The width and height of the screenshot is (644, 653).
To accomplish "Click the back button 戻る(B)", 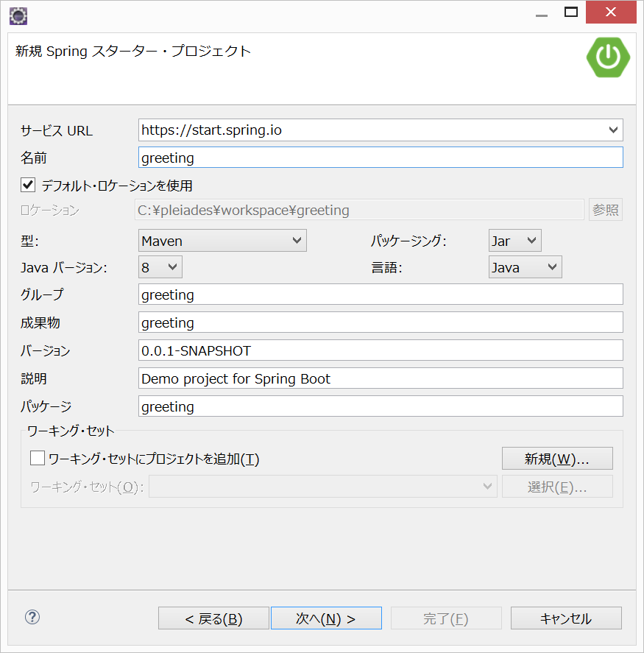I will (213, 618).
